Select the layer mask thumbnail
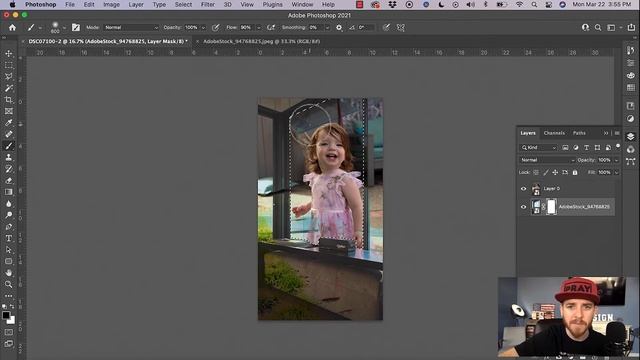 click(551, 207)
